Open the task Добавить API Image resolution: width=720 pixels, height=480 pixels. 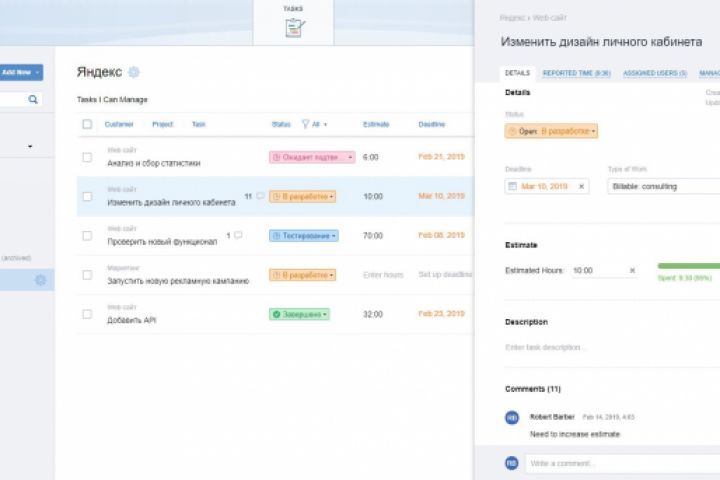(132, 320)
